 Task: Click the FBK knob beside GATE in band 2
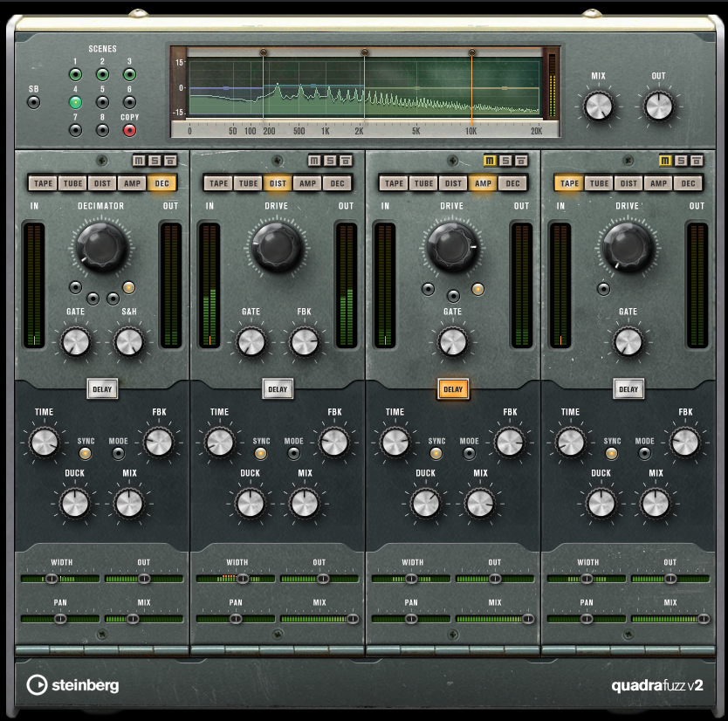click(305, 343)
